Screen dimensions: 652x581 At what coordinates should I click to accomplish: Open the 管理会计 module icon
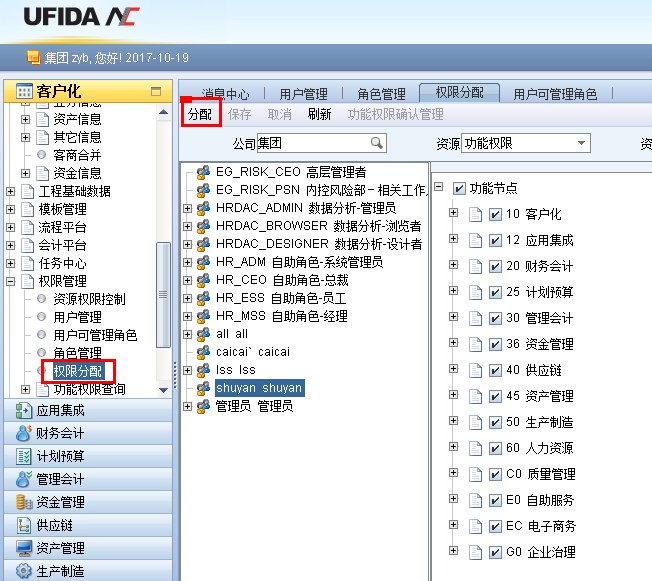click(24, 479)
